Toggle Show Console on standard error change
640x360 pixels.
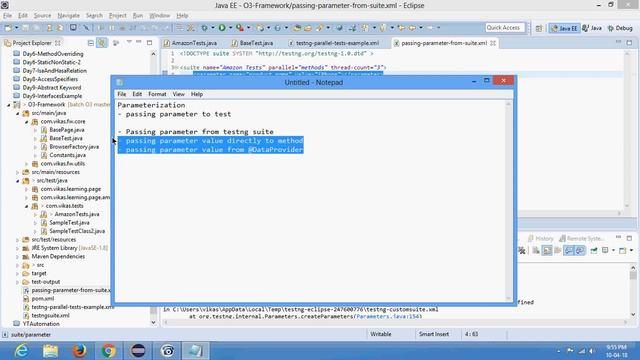click(580, 251)
